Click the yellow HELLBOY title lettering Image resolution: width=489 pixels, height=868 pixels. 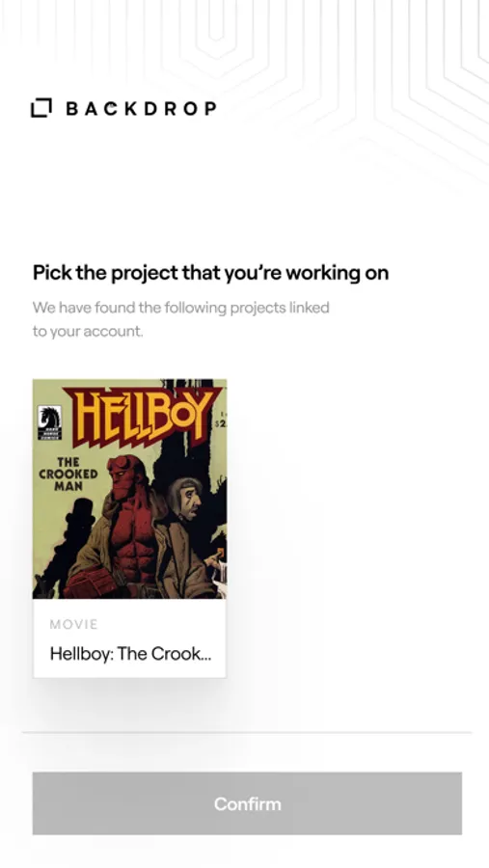[141, 415]
